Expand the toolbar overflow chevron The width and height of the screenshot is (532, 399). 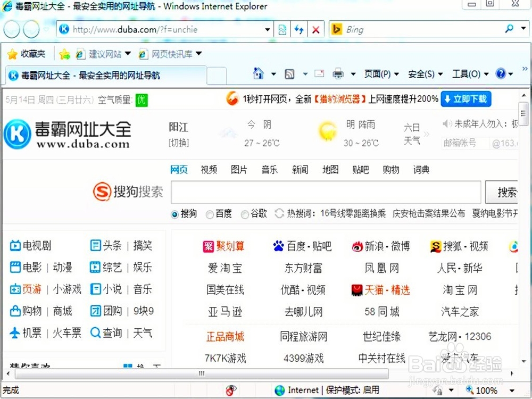click(x=525, y=69)
